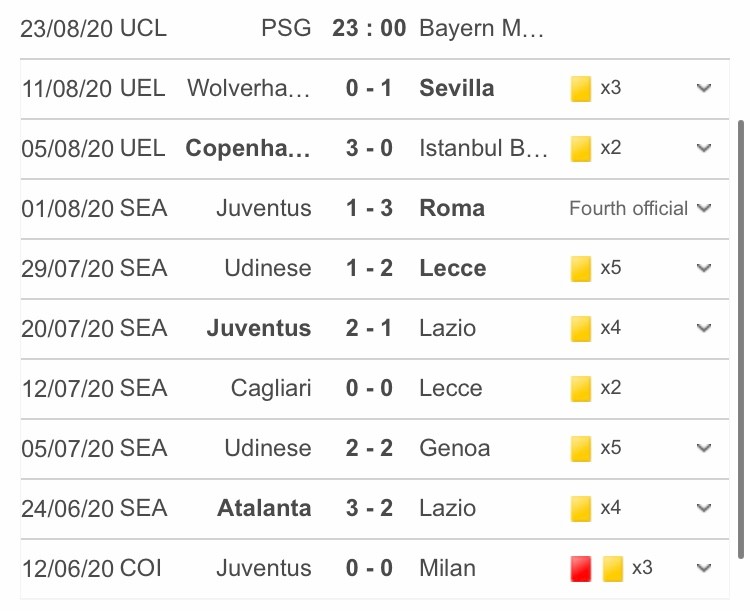Click yellow card icon in Atalanta-Lazio row
The image size is (750, 611).
click(581, 509)
